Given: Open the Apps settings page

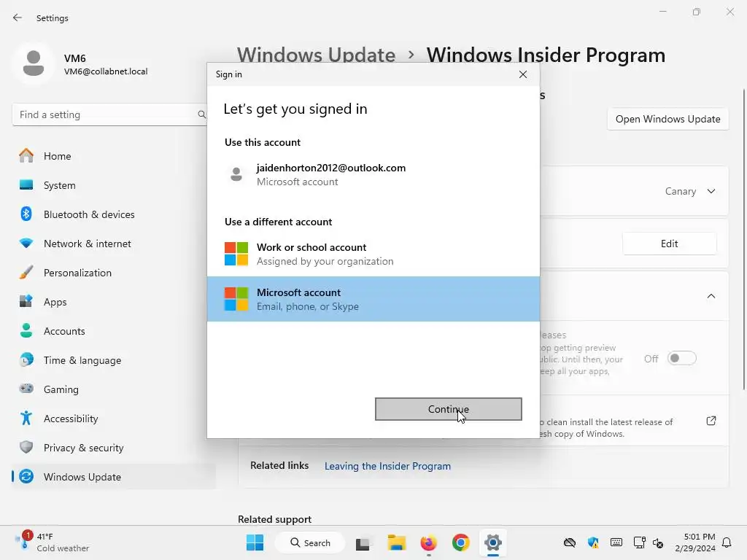Looking at the screenshot, I should tap(113, 302).
